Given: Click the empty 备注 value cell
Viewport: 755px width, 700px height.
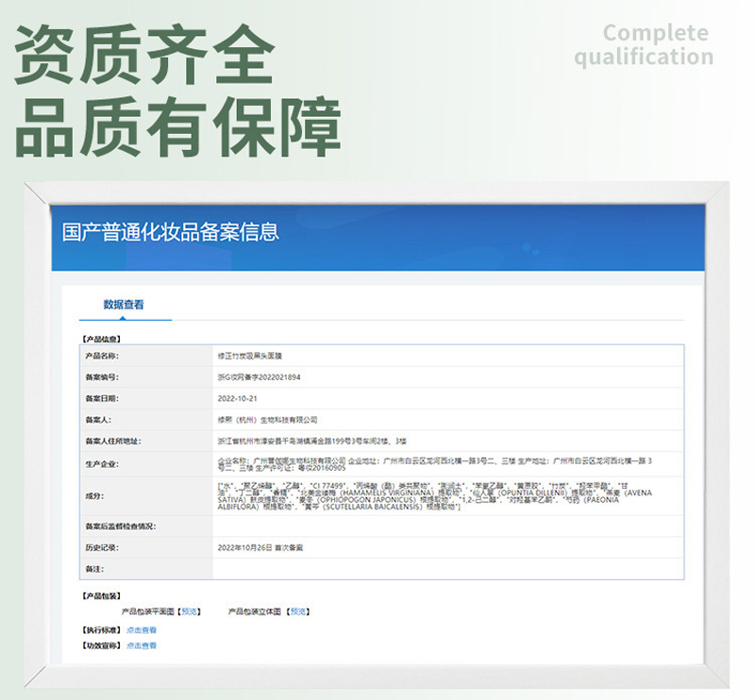Looking at the screenshot, I should pyautogui.click(x=447, y=568).
